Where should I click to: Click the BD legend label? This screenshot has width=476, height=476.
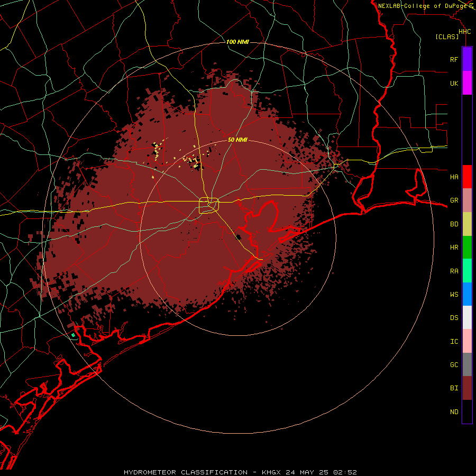[x=454, y=224]
